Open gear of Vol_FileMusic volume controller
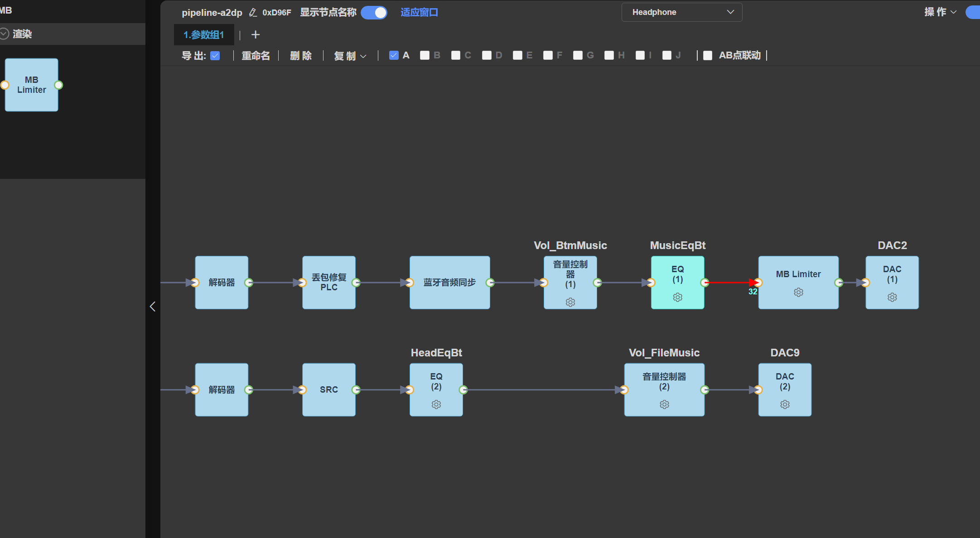Viewport: 980px width, 538px height. coord(664,404)
